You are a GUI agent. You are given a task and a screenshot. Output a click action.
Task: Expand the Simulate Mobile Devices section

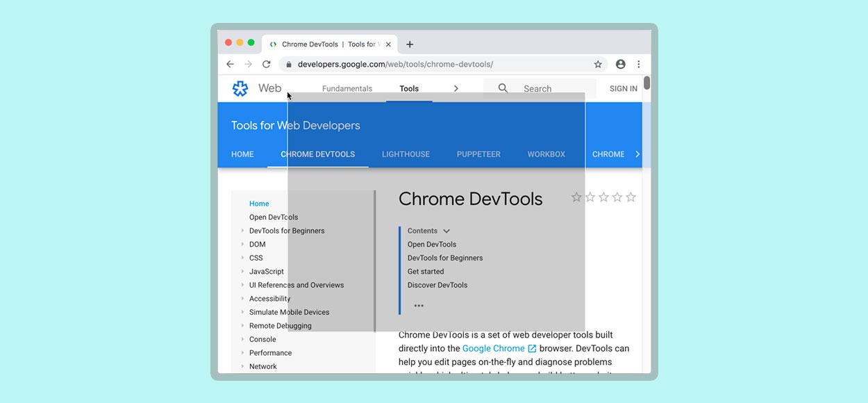(242, 312)
